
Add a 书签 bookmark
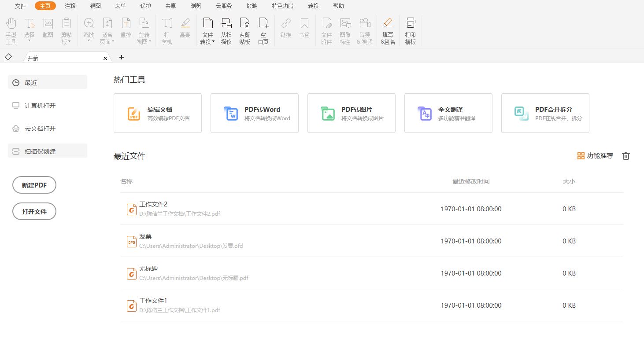[304, 30]
